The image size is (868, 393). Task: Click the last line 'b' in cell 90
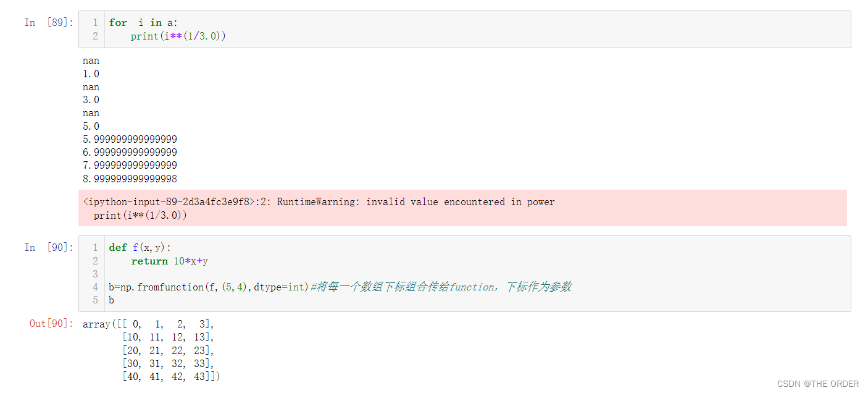pos(112,300)
